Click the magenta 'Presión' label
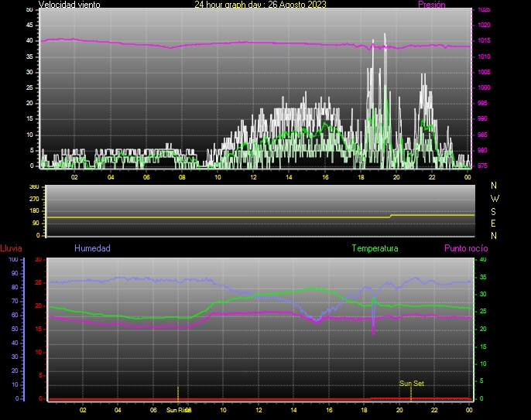 click(x=432, y=5)
